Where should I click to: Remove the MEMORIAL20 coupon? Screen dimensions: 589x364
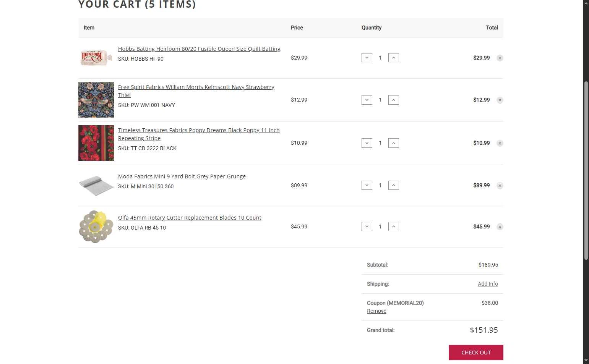(376, 311)
